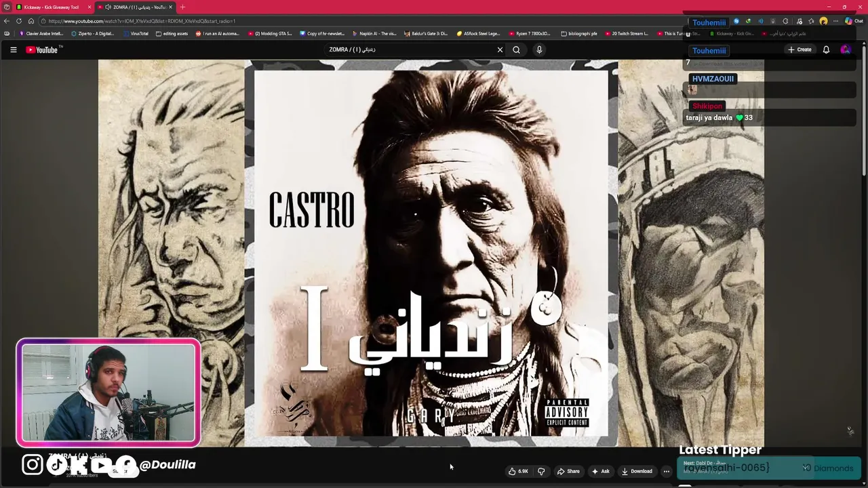
Task: Close the ZOMRA YouTube tab
Action: (x=171, y=7)
